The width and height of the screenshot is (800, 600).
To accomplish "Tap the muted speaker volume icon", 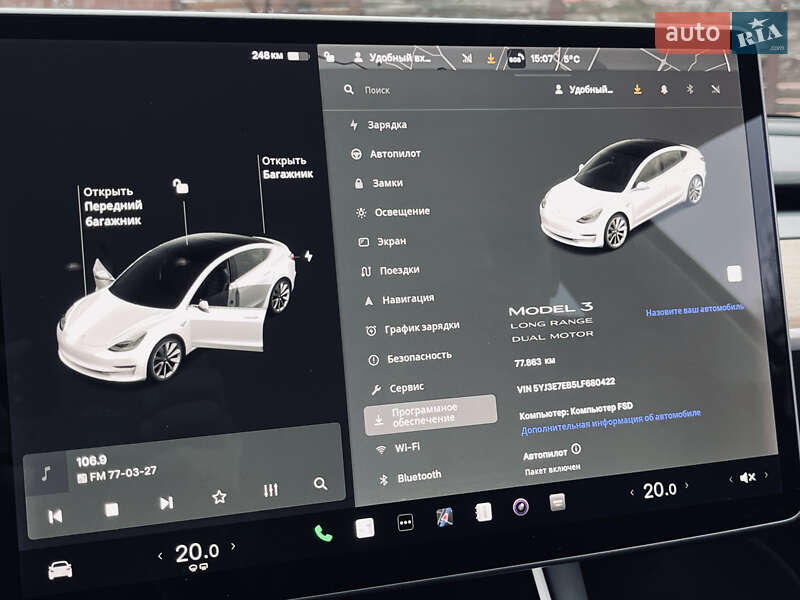I will coord(747,478).
